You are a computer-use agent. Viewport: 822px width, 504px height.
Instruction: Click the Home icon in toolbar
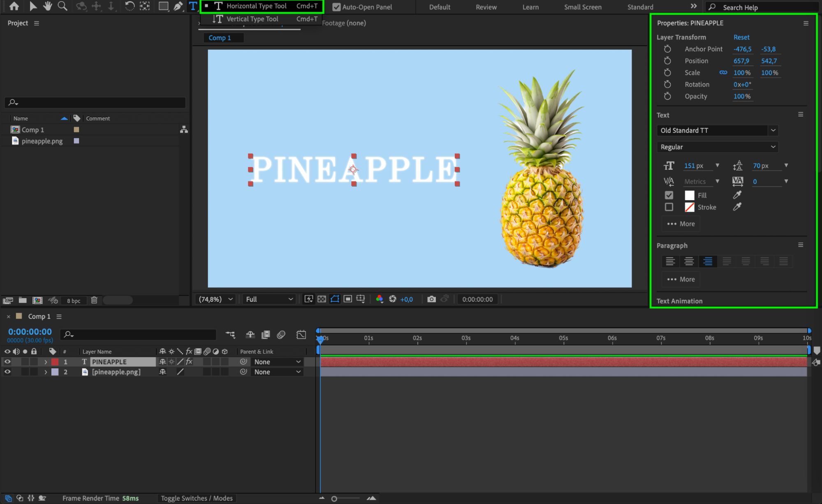pos(14,6)
